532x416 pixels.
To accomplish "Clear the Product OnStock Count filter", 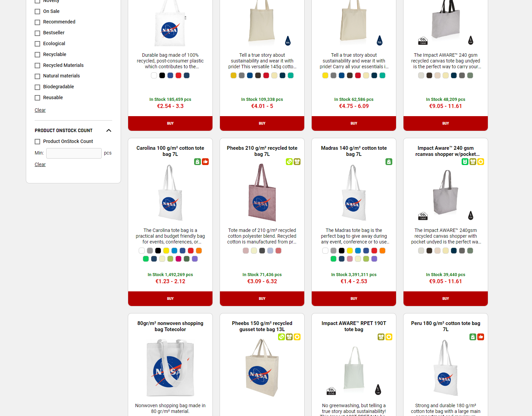I will coord(40,164).
